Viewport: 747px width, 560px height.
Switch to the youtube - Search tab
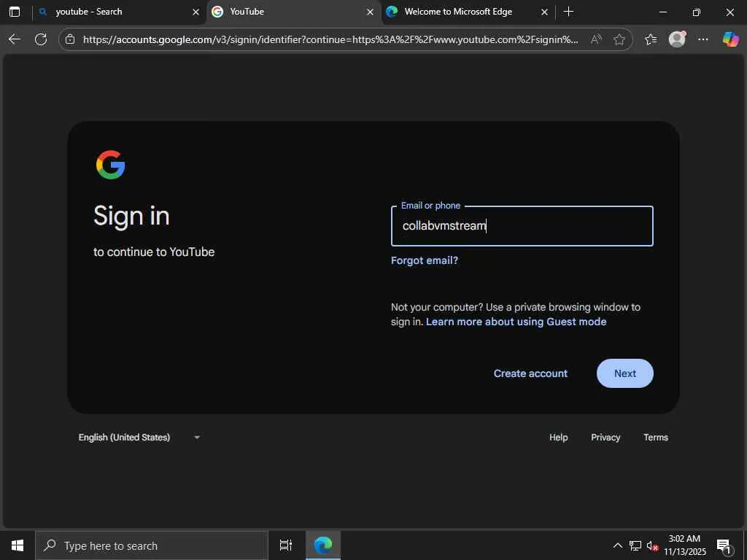pos(119,12)
